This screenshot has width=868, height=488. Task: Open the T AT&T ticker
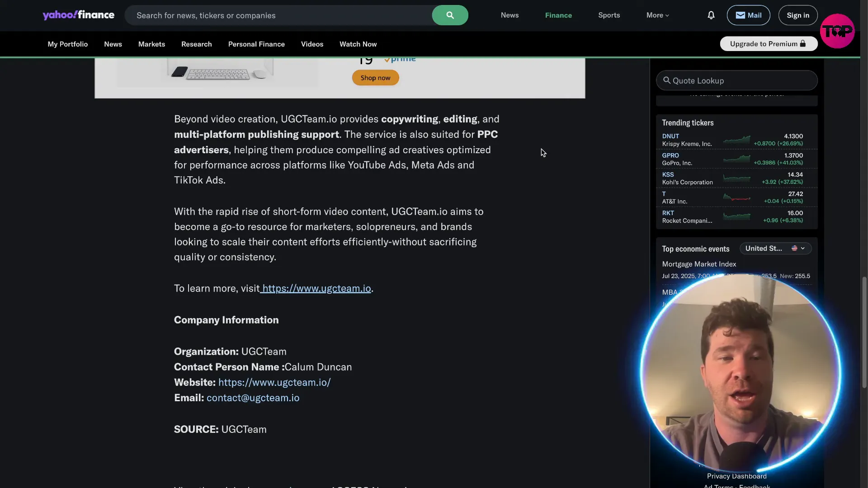664,193
